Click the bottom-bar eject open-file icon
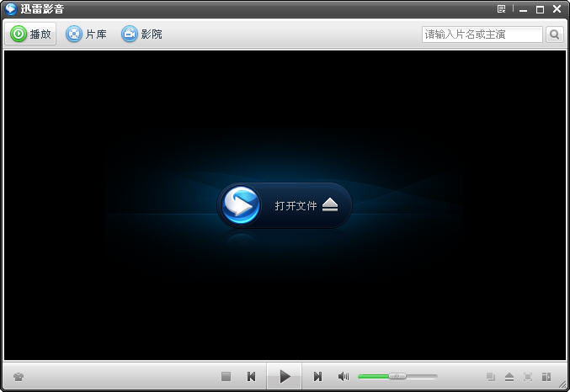The image size is (570, 392). click(509, 377)
